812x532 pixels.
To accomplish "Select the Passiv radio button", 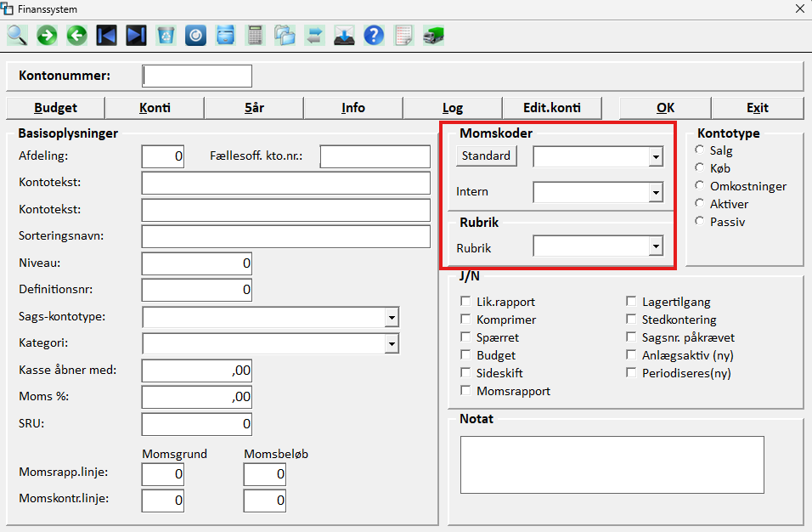I will (700, 221).
